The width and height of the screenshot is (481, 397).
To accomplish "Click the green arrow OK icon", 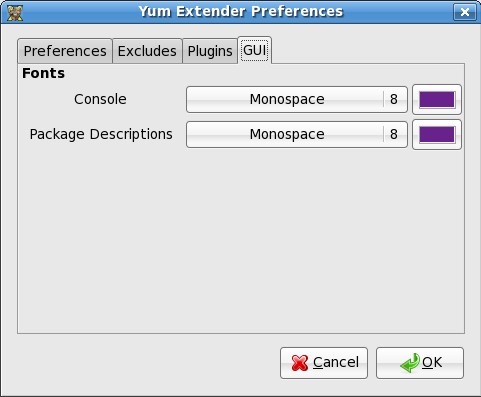I will (410, 363).
